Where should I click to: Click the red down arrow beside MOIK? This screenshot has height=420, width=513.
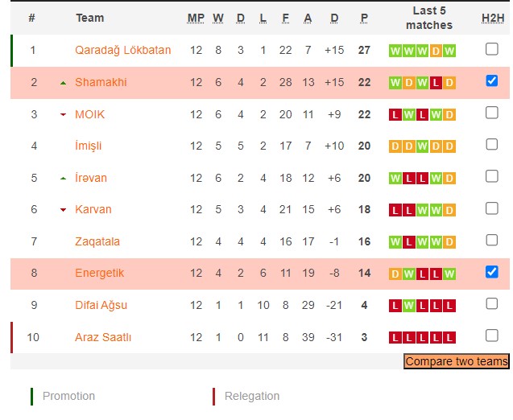pos(63,114)
